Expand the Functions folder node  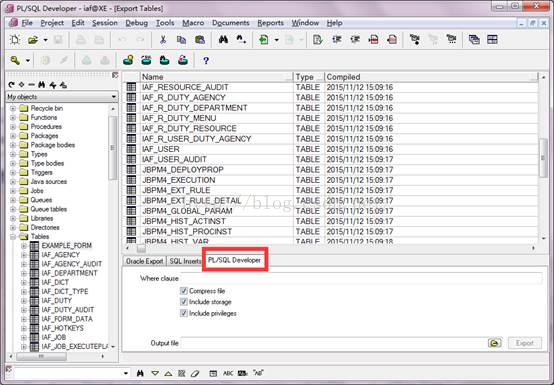tap(13, 117)
